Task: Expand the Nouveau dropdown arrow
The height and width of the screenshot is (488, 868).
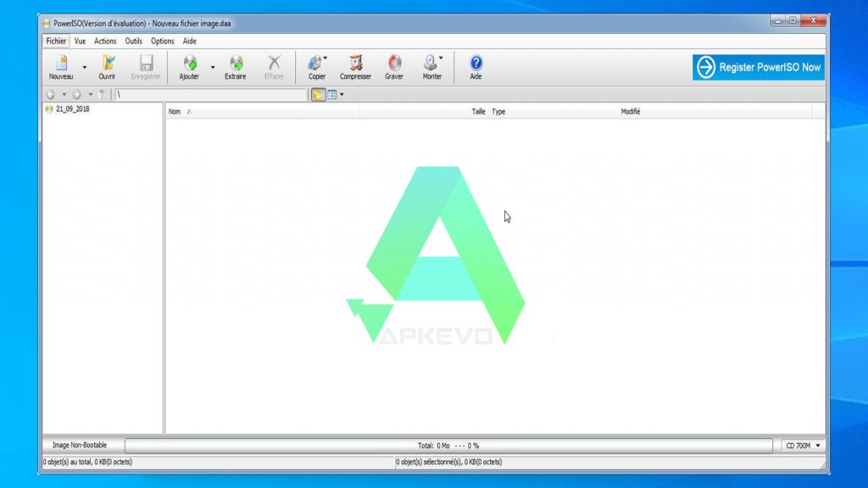Action: coord(85,67)
